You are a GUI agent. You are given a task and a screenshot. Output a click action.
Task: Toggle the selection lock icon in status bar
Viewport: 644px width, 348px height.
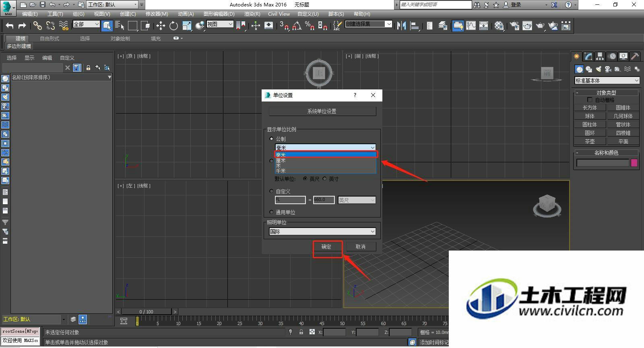coord(301,332)
